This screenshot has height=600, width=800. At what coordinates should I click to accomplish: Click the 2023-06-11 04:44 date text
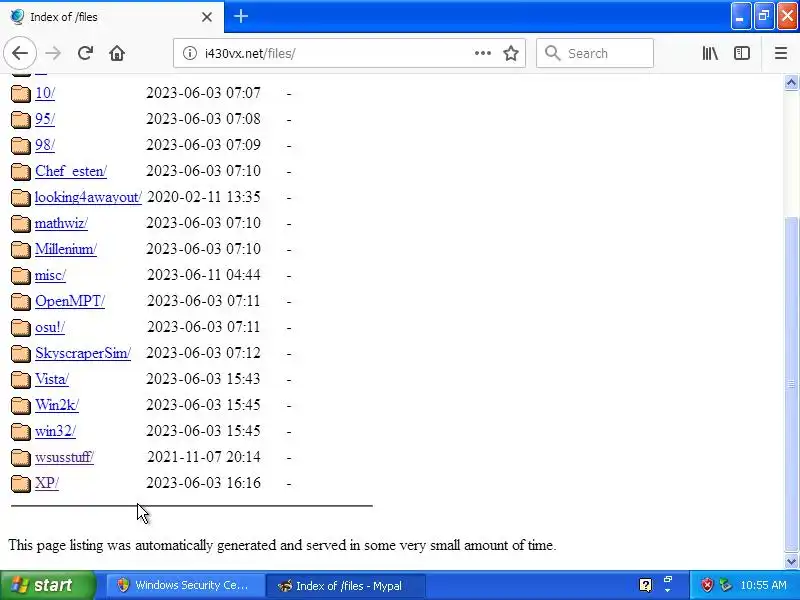[x=204, y=275]
